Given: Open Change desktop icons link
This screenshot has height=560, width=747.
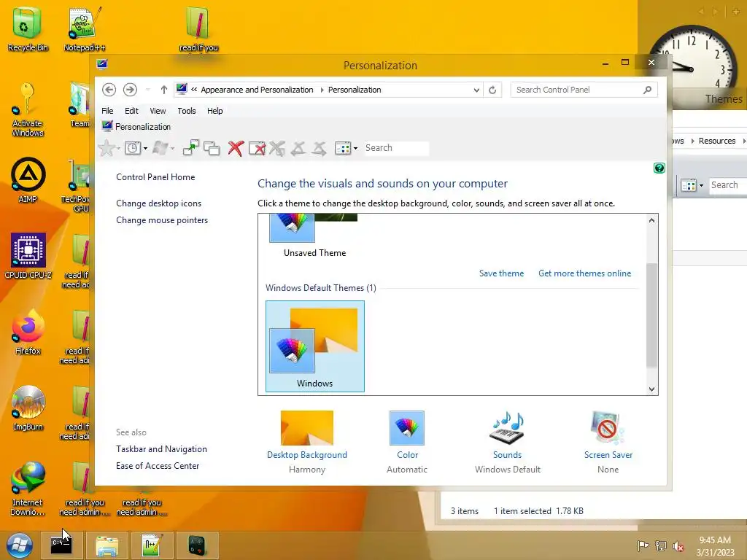Looking at the screenshot, I should click(x=158, y=203).
